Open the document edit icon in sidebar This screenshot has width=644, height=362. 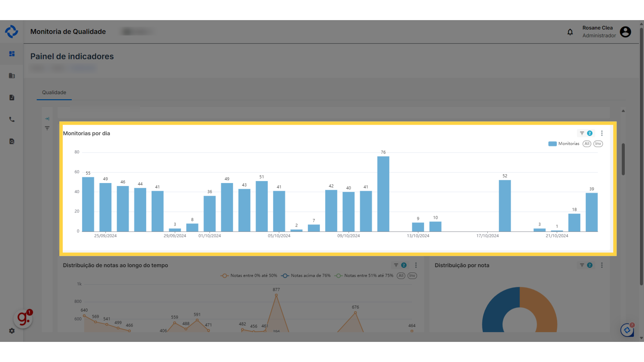pyautogui.click(x=12, y=98)
